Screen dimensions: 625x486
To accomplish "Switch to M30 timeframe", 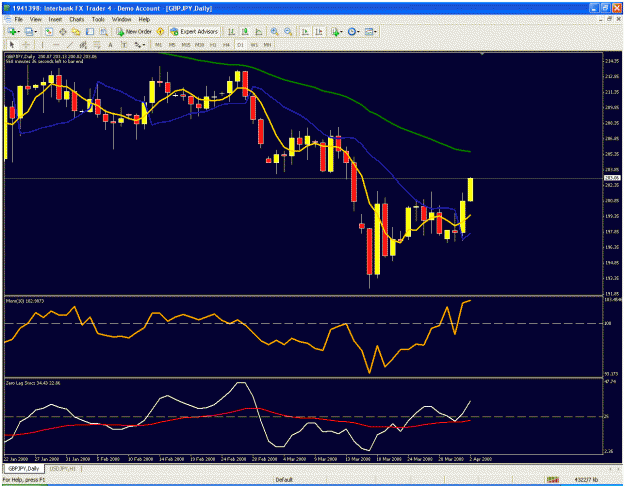I will 199,45.
